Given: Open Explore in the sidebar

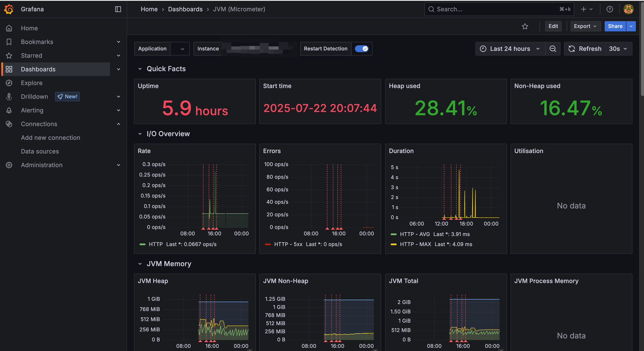Looking at the screenshot, I should (x=32, y=83).
